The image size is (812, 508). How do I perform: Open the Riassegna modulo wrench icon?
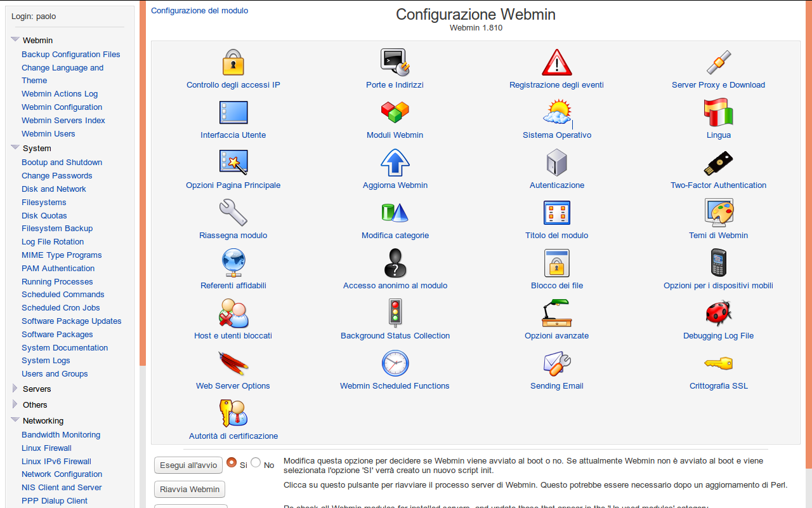tap(233, 213)
